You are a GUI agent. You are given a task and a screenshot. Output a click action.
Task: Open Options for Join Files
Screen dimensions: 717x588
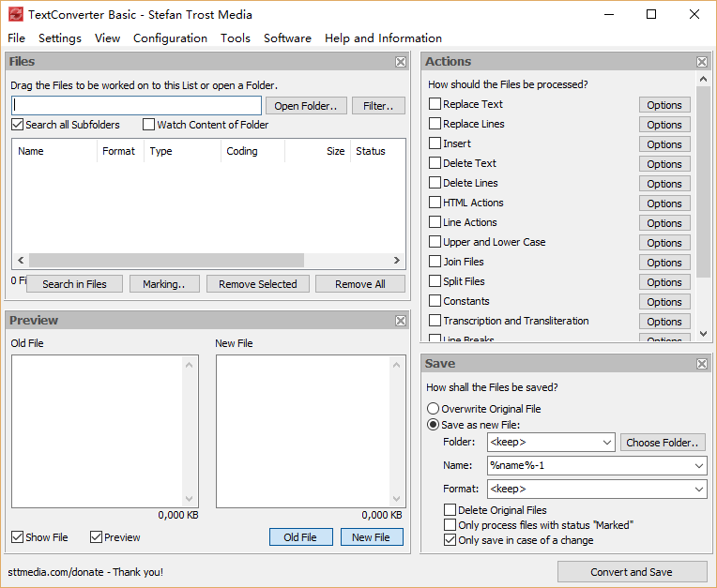664,263
